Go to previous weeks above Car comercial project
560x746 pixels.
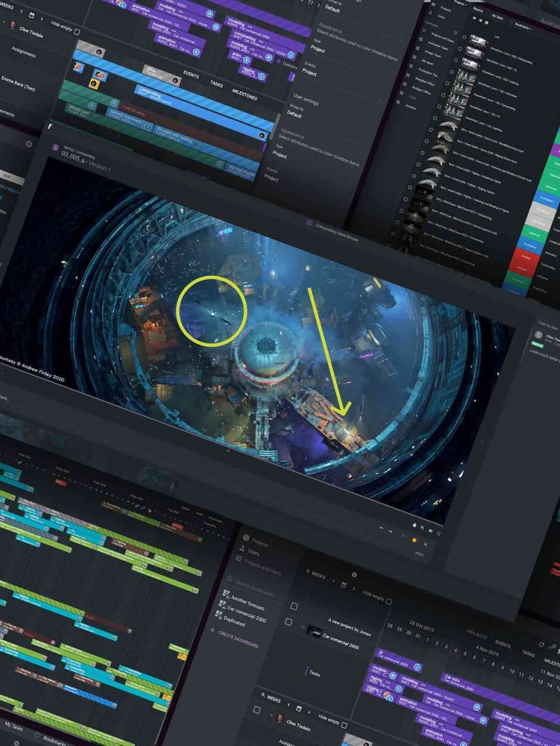click(333, 581)
